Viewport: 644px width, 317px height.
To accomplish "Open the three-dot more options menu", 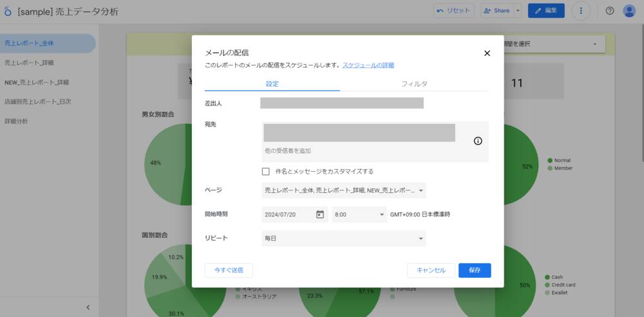I will [x=581, y=11].
